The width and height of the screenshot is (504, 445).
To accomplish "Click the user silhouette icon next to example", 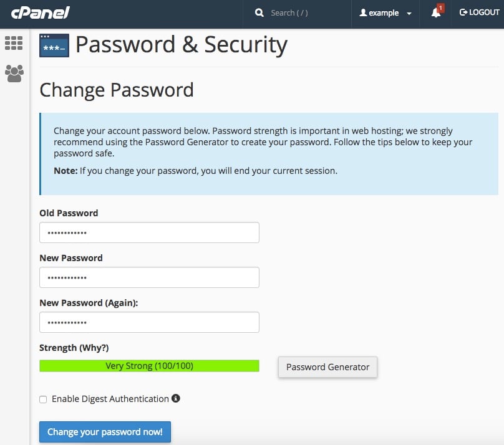I will 362,12.
